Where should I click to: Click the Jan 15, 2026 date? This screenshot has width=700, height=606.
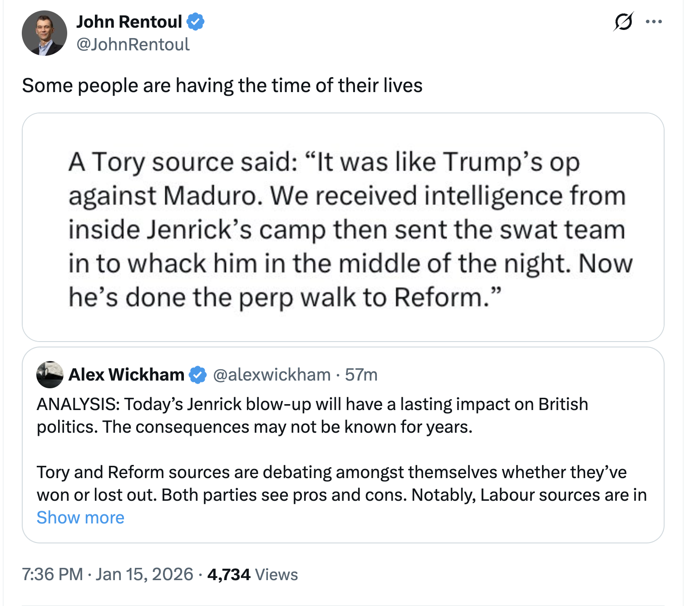pyautogui.click(x=144, y=574)
